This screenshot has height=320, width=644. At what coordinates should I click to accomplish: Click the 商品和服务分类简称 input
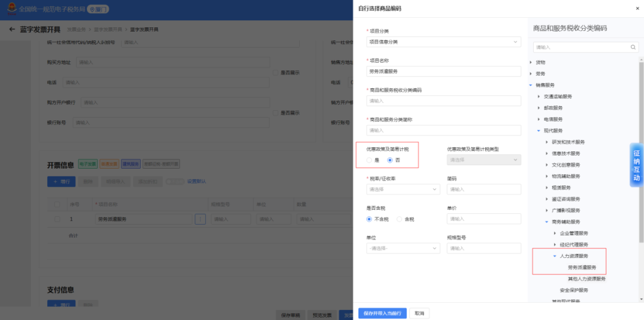pos(444,130)
